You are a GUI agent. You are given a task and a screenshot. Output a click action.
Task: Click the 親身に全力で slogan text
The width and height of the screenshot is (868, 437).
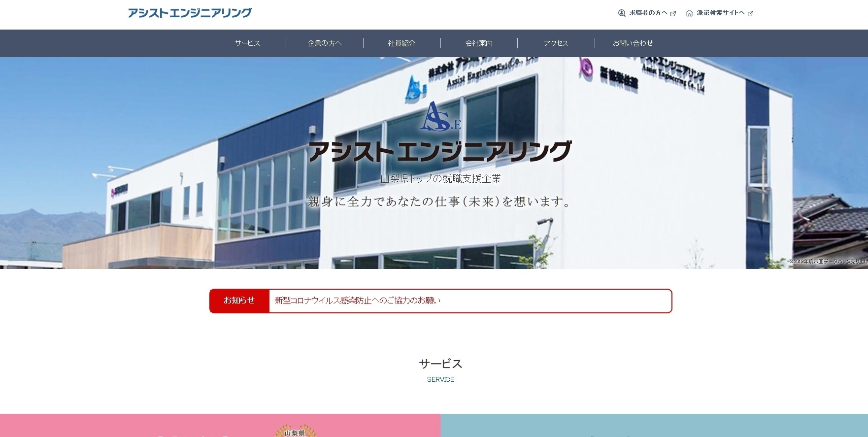tap(440, 202)
